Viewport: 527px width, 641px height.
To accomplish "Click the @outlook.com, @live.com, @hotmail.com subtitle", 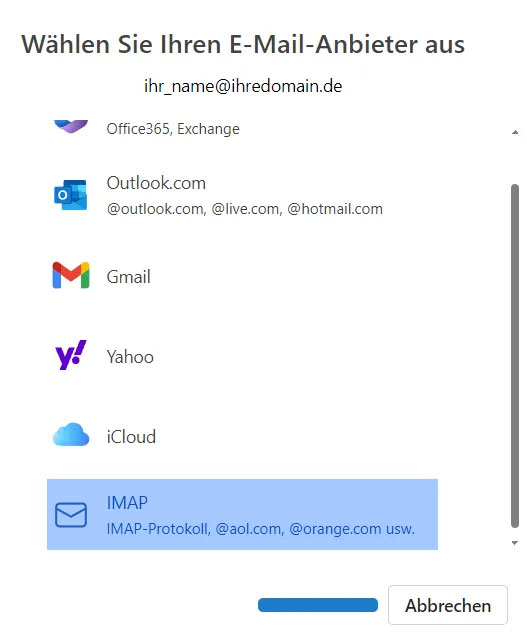I will [244, 209].
